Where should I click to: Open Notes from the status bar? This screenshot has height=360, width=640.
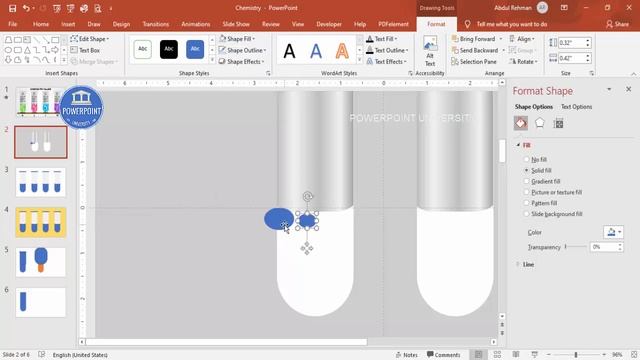[x=407, y=355]
